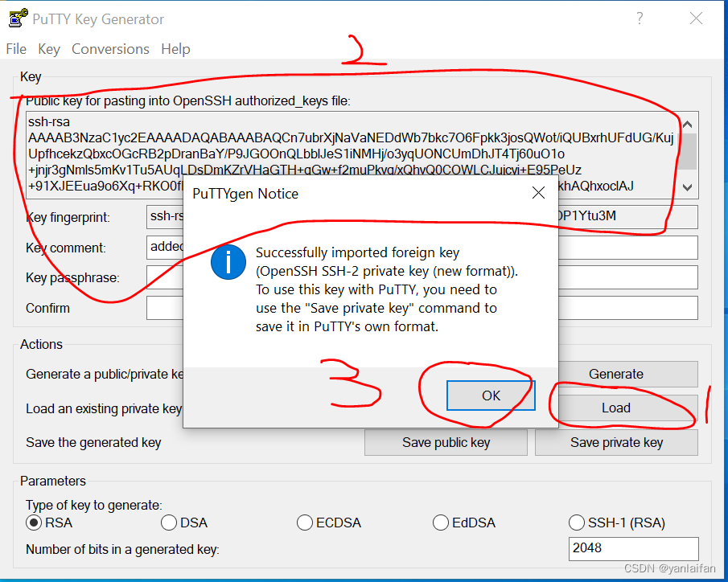This screenshot has width=728, height=582.
Task: Click the blue information icon in the notice
Action: tap(228, 262)
